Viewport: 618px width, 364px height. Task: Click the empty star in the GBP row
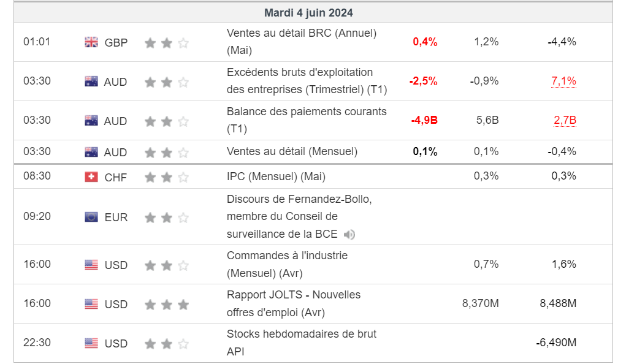coord(183,42)
